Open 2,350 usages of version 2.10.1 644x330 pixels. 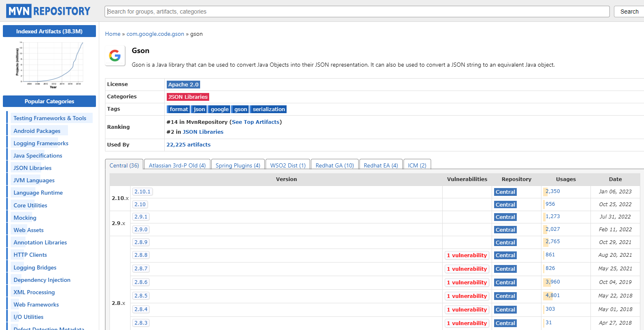(x=553, y=191)
